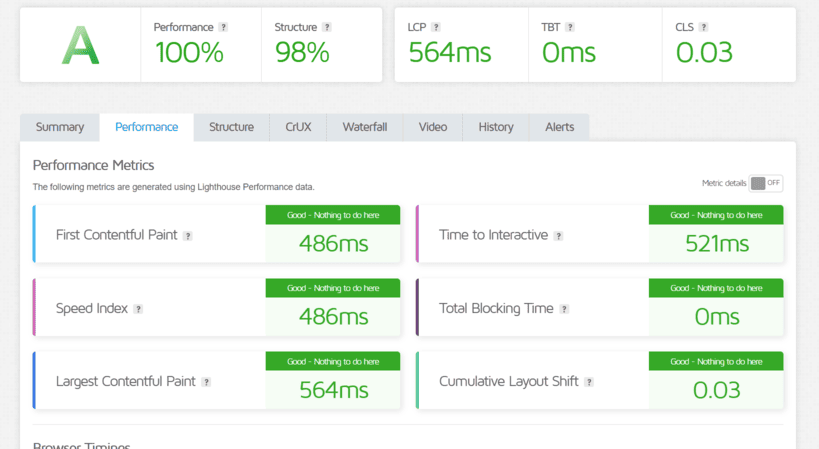Viewport: 819px width, 449px height.
Task: Click Total Blocking Time 0ms value
Action: pos(717,317)
